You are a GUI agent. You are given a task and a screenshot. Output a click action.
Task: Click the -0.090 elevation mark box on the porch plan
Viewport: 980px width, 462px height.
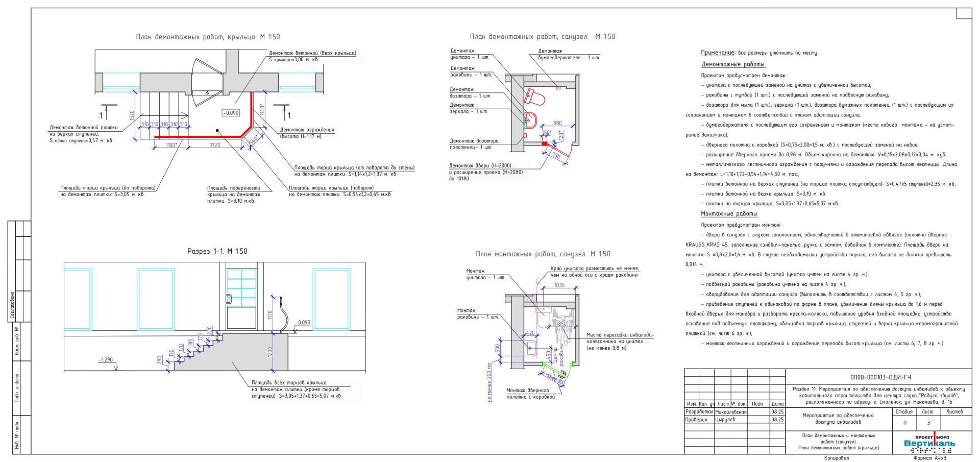[x=231, y=113]
